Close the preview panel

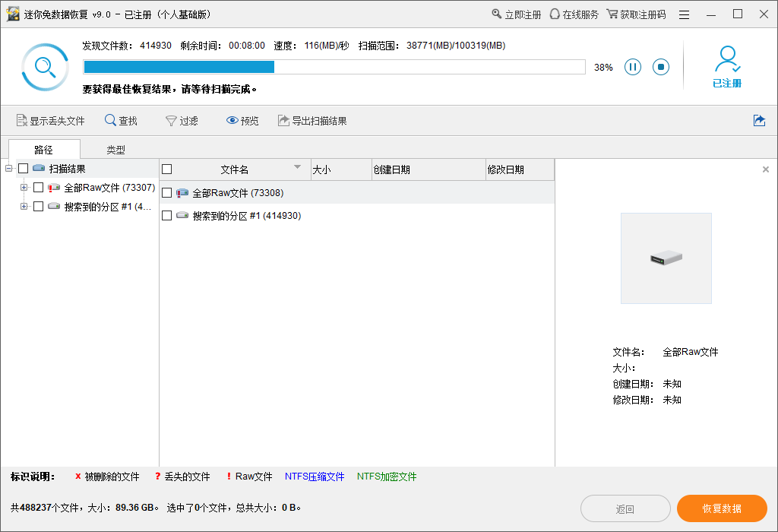(766, 169)
